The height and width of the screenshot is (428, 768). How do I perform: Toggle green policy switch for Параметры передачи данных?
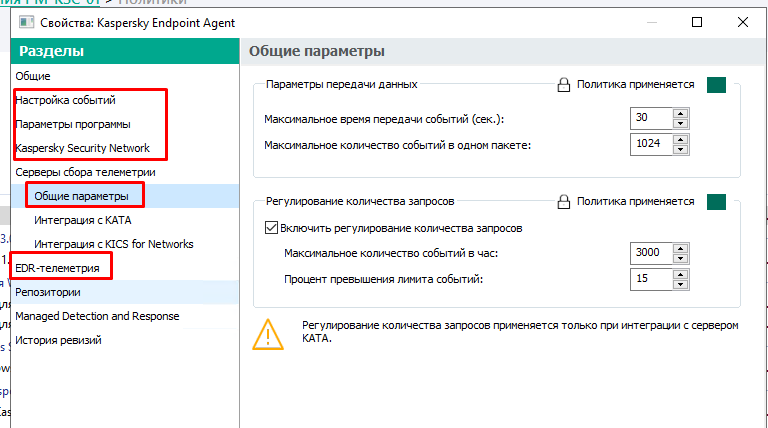716,85
